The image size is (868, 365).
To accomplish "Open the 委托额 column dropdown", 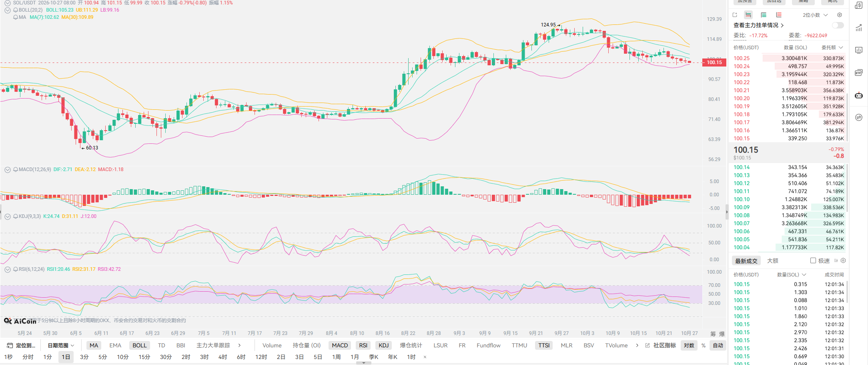I will [832, 47].
